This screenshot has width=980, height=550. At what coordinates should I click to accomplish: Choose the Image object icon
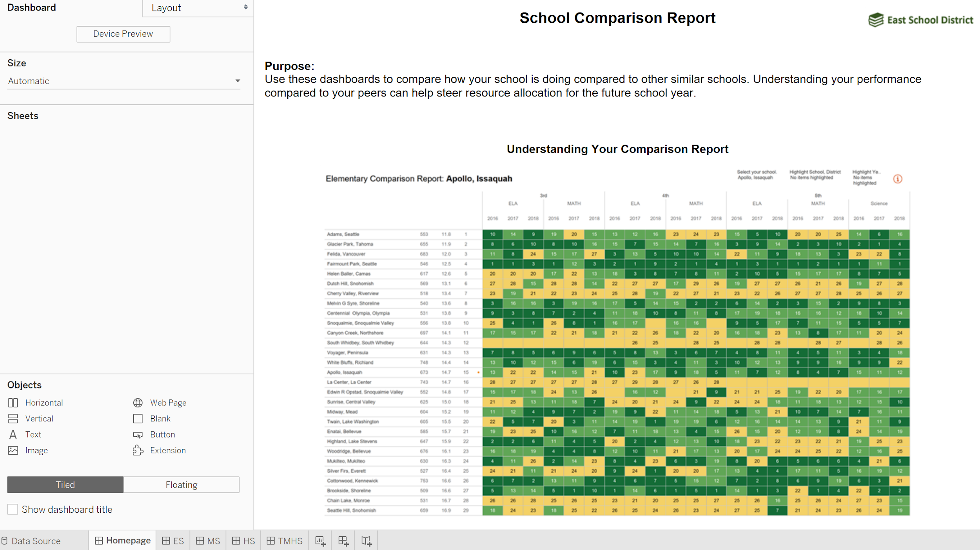[x=13, y=450]
